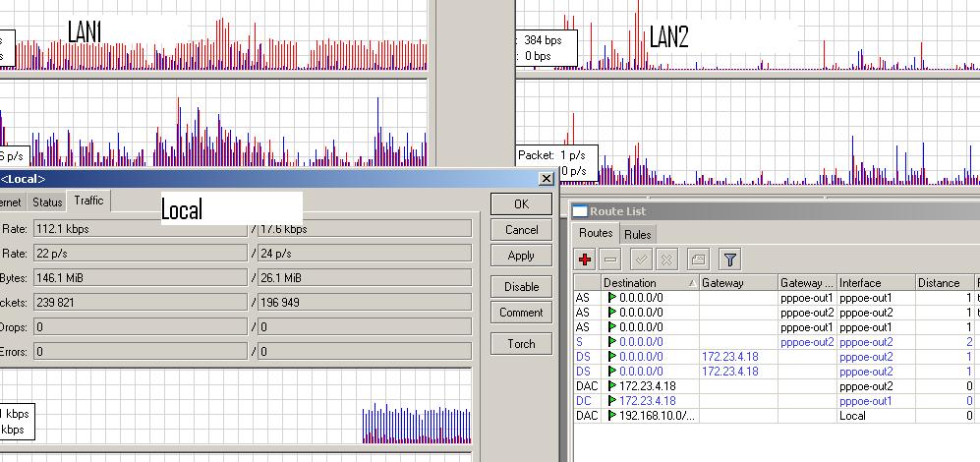Image resolution: width=980 pixels, height=462 pixels.
Task: Click the Gateway status column header
Action: (x=808, y=283)
